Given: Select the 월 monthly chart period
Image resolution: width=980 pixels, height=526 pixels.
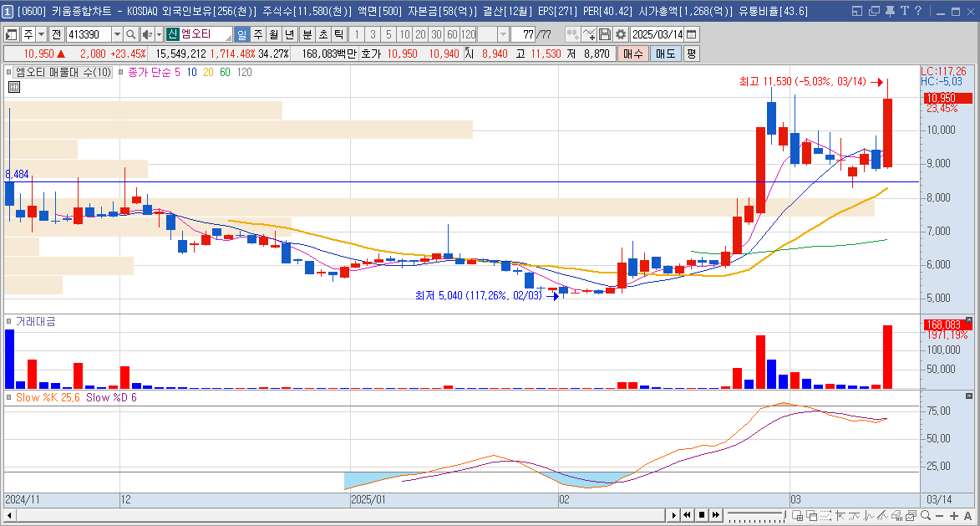Looking at the screenshot, I should pyautogui.click(x=273, y=34).
